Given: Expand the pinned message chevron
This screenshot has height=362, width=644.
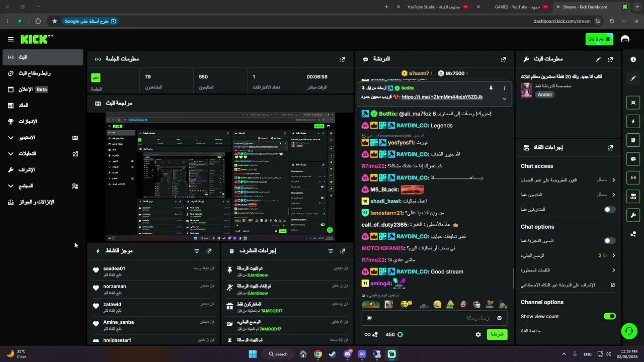Looking at the screenshot, I should tap(504, 99).
